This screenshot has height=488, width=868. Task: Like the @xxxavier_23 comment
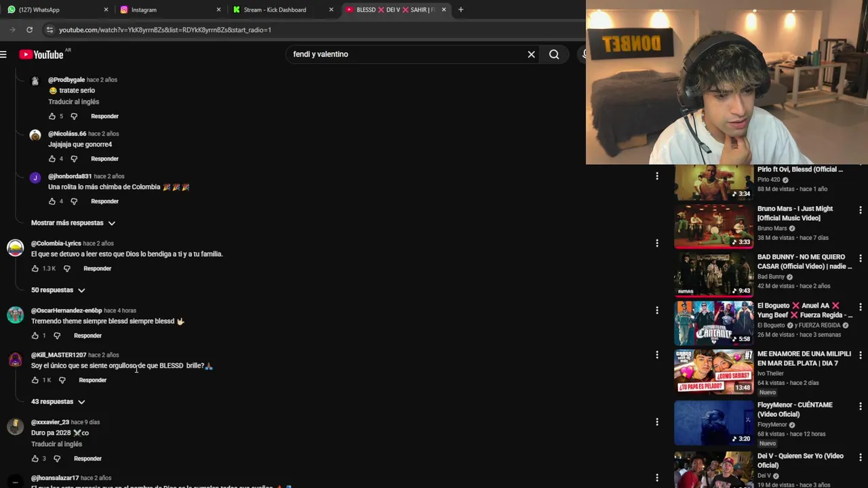coord(35,459)
